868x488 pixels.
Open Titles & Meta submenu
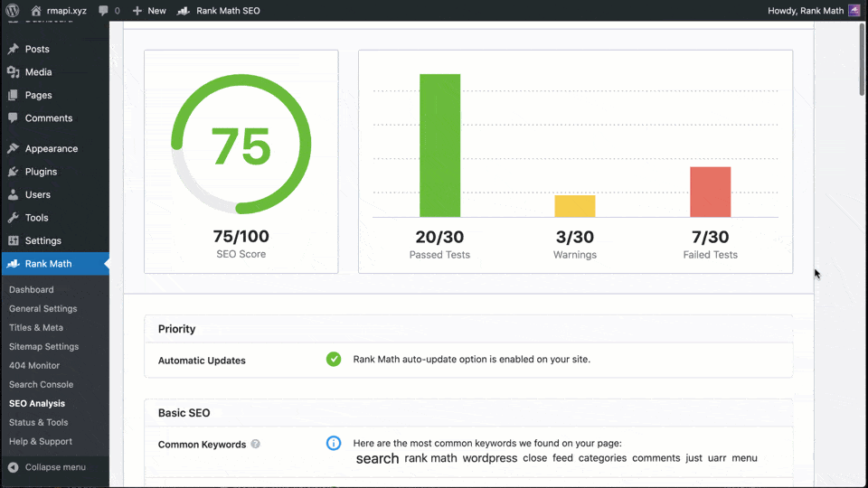point(36,327)
